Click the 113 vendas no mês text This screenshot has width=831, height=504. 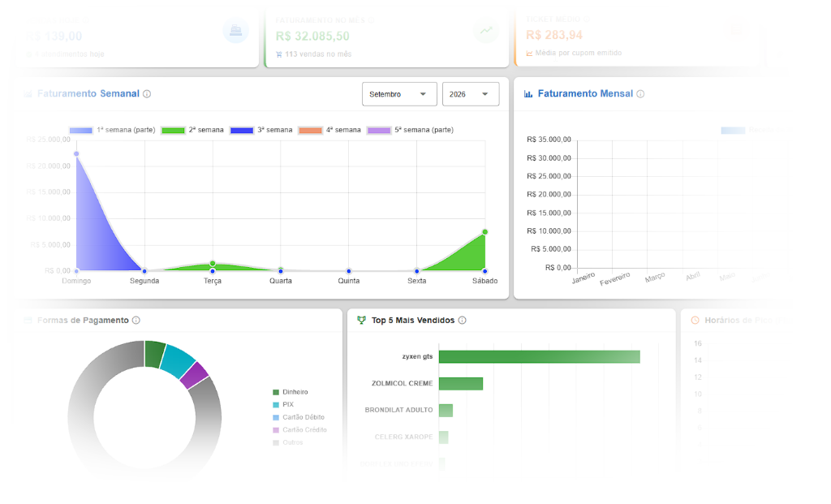click(318, 54)
